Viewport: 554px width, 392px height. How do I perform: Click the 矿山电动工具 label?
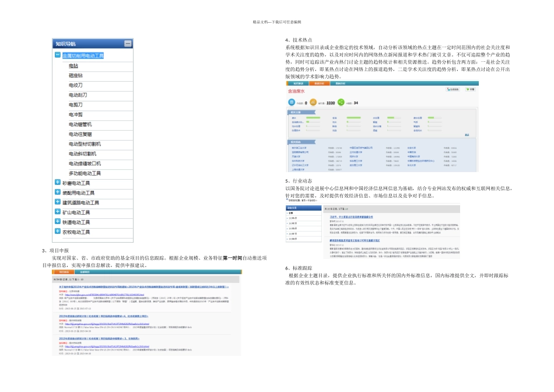click(x=76, y=212)
